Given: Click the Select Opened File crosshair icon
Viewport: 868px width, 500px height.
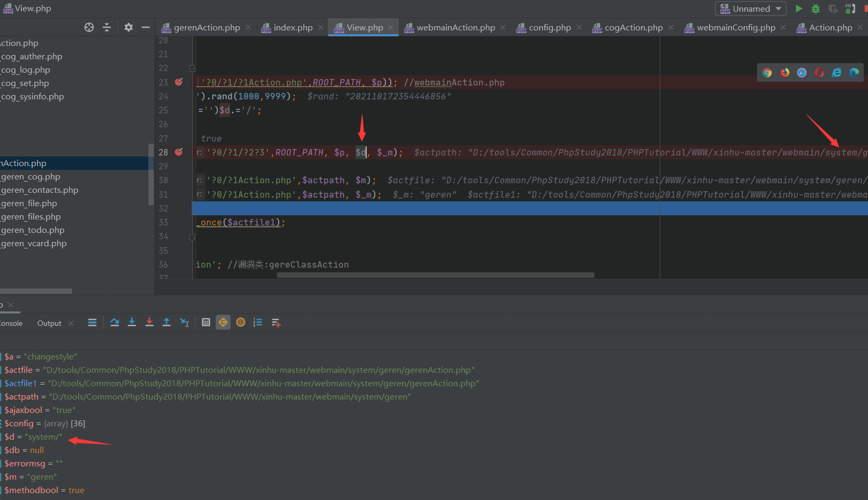Looking at the screenshot, I should (89, 27).
